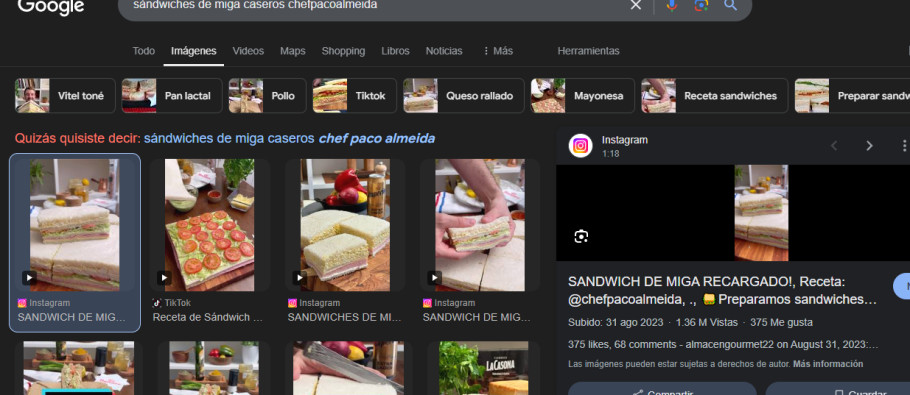Open the thumbnail with hands holding a sandwich
The height and width of the screenshot is (395, 910).
[480, 225]
